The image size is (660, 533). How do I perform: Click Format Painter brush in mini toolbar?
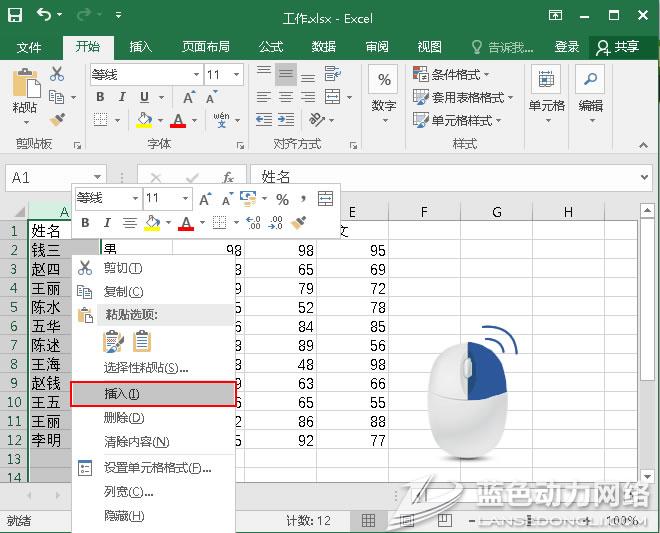(x=298, y=222)
